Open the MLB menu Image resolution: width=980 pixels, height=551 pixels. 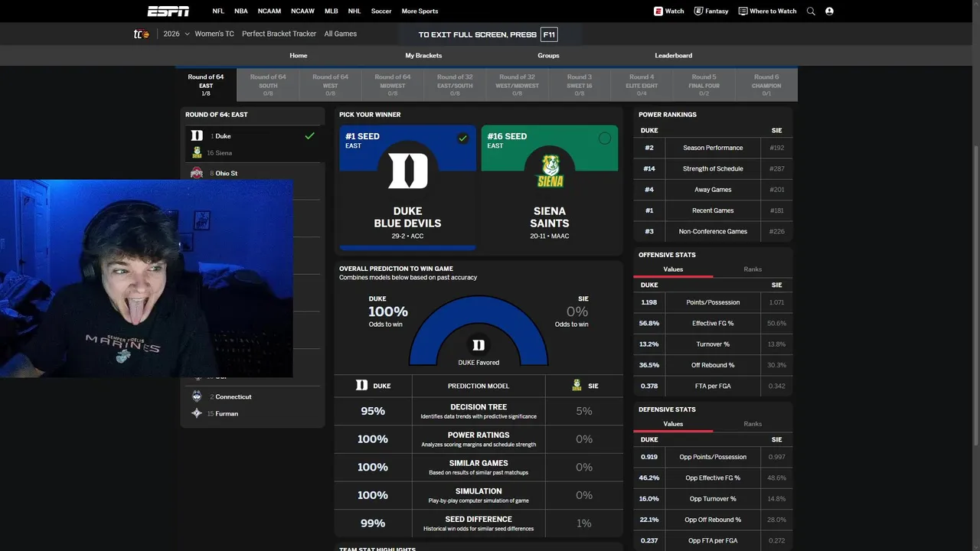[331, 11]
